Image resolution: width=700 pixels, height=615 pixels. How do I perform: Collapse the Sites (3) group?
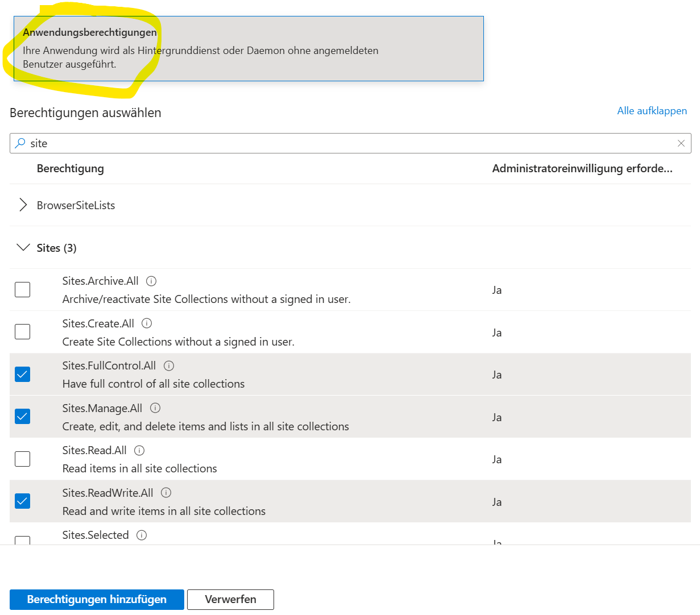point(23,248)
